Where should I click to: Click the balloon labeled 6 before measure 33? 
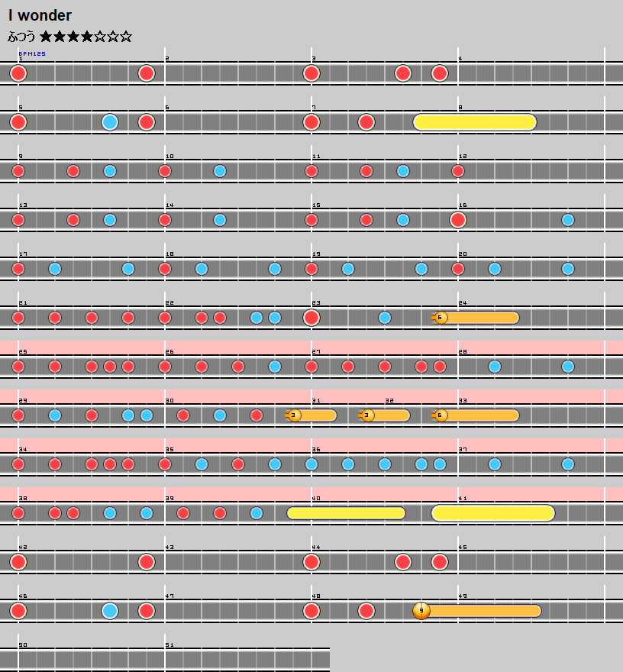point(440,415)
